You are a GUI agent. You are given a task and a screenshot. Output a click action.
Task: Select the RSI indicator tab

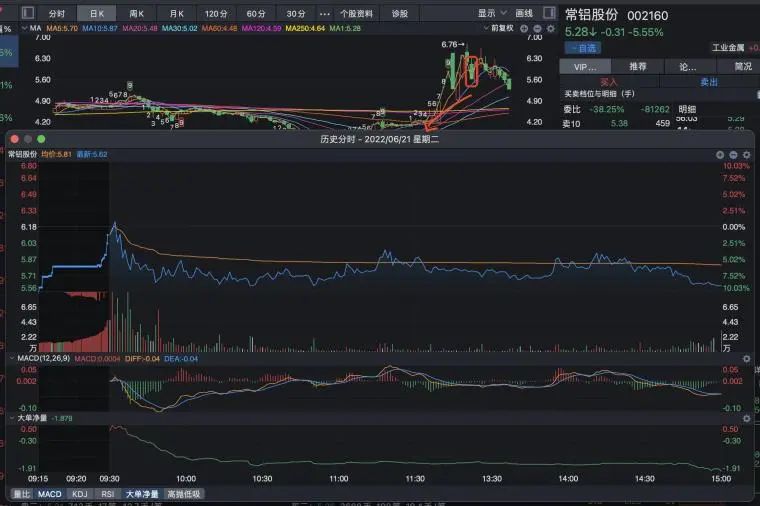click(x=108, y=494)
